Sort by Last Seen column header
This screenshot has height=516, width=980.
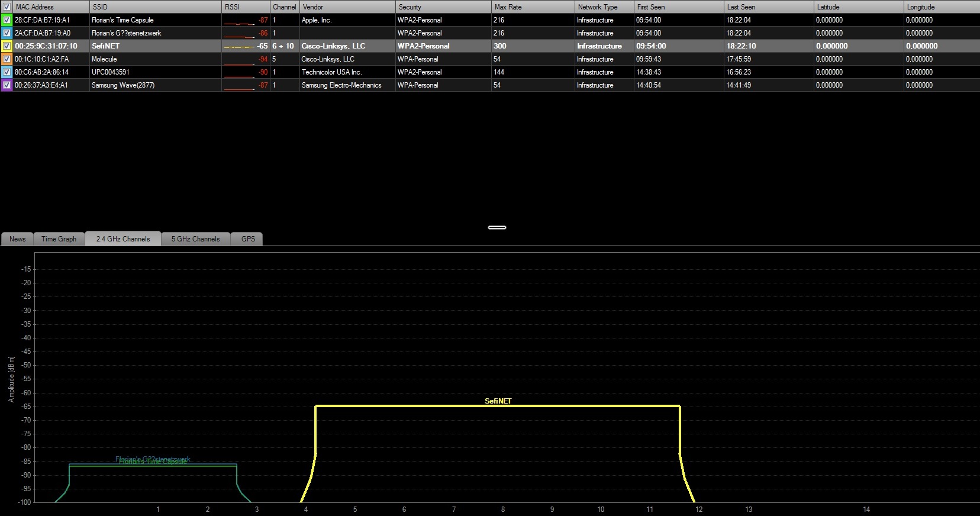(x=769, y=7)
